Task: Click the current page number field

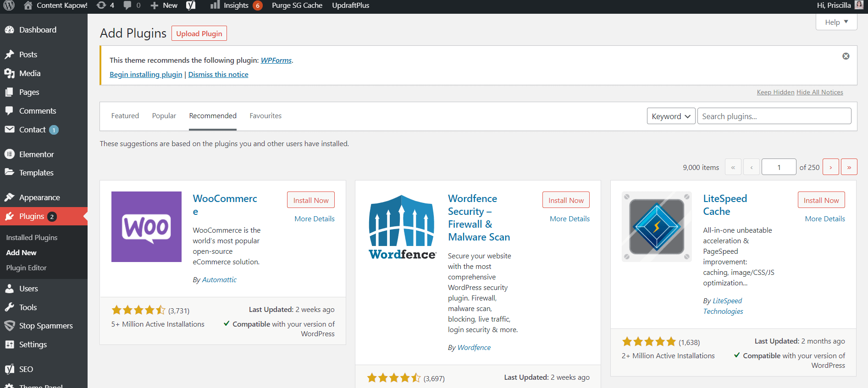Action: coord(779,167)
